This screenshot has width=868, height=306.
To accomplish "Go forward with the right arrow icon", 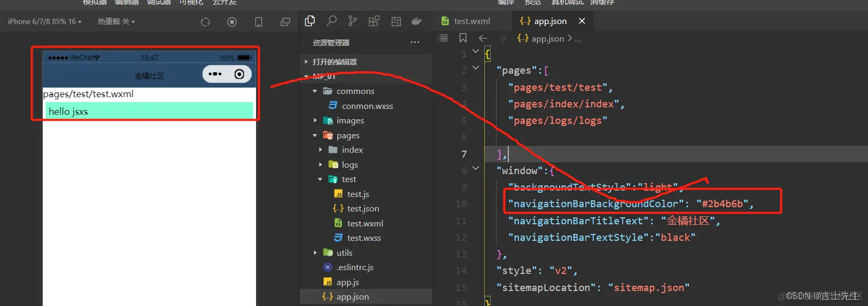I will coord(502,38).
